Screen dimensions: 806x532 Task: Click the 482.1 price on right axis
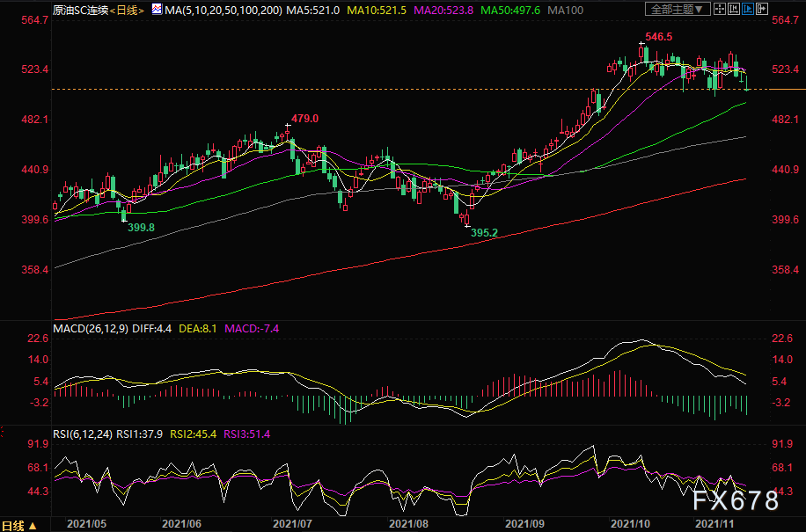pos(786,120)
